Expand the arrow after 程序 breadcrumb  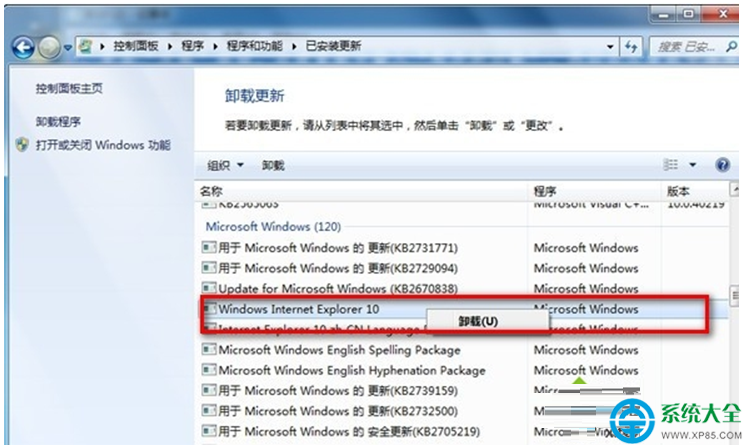click(215, 46)
